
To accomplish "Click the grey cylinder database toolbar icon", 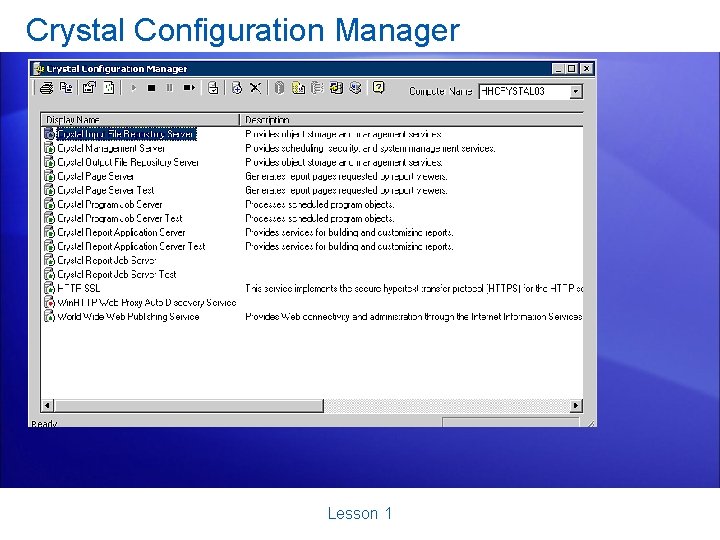I will click(x=279, y=88).
